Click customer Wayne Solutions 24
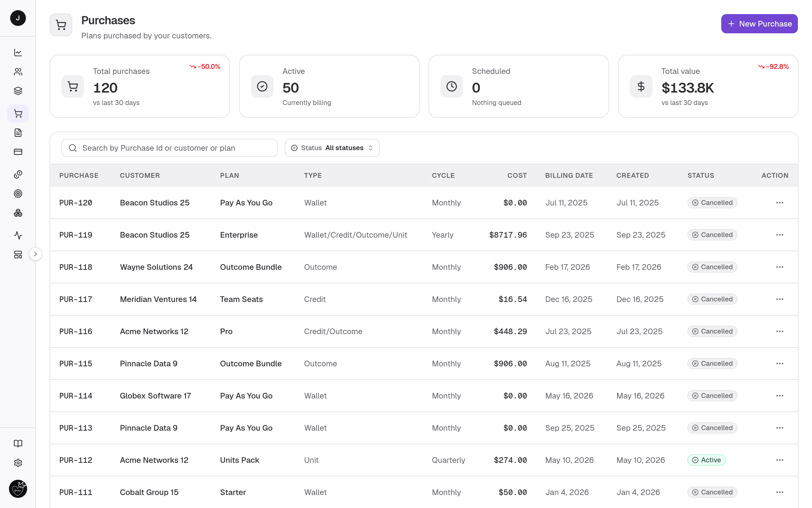The image size is (812, 508). pyautogui.click(x=156, y=267)
